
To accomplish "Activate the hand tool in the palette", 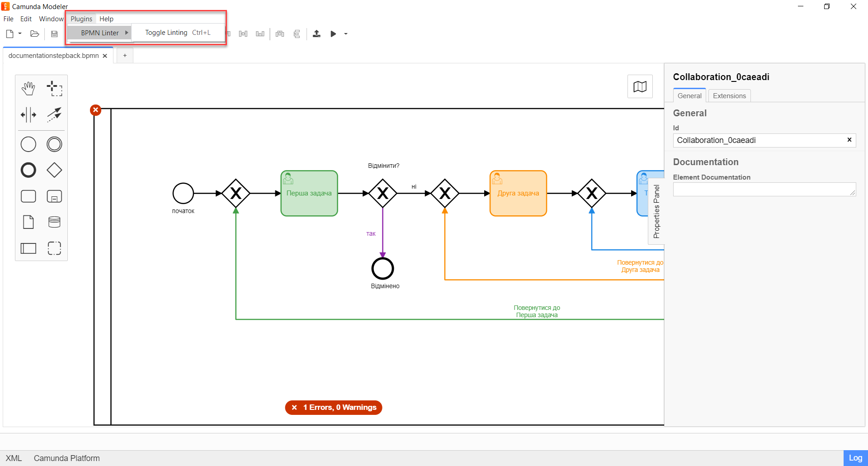I will pyautogui.click(x=28, y=89).
